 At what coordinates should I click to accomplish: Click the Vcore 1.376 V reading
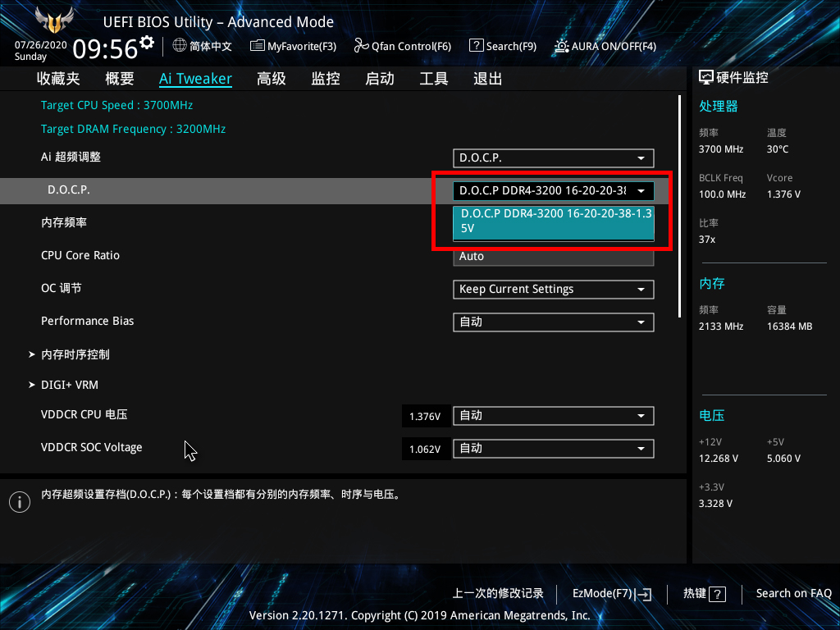[x=783, y=194]
